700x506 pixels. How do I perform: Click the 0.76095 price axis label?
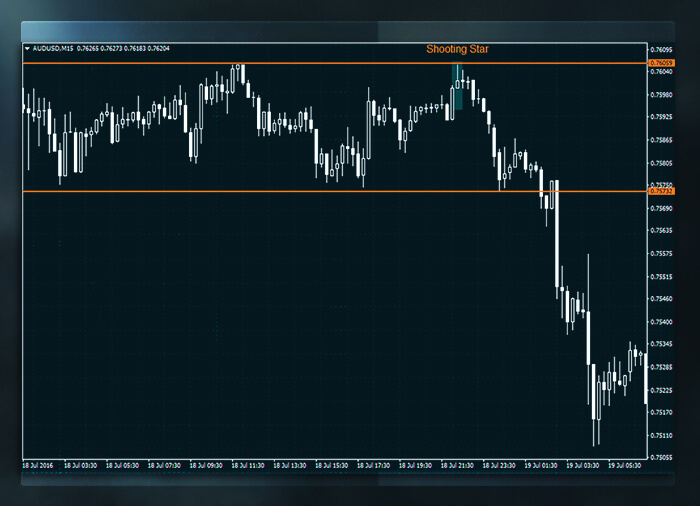pos(661,49)
